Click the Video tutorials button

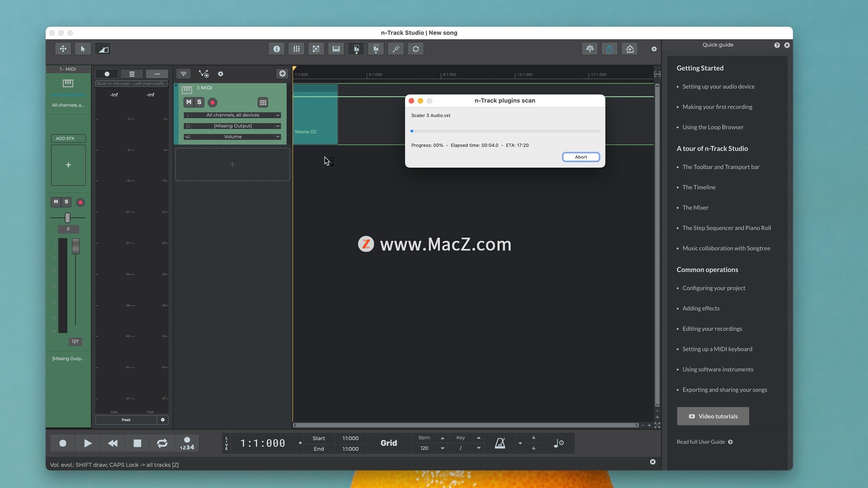713,417
